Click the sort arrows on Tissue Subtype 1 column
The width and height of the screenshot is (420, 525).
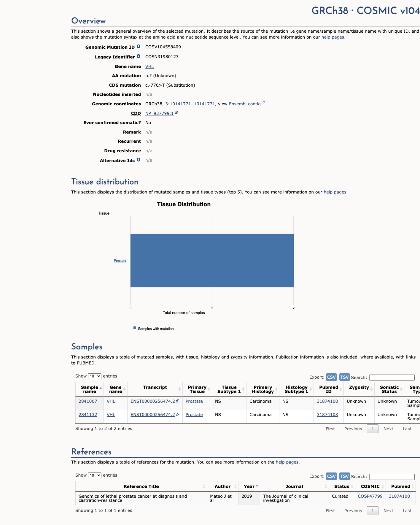(x=243, y=389)
